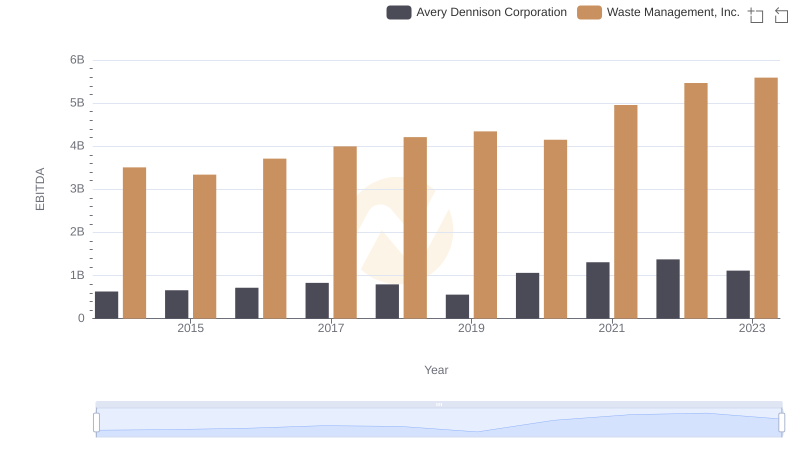Image resolution: width=800 pixels, height=461 pixels.
Task: Click the Waste Management bar for 2022
Action: [696, 200]
